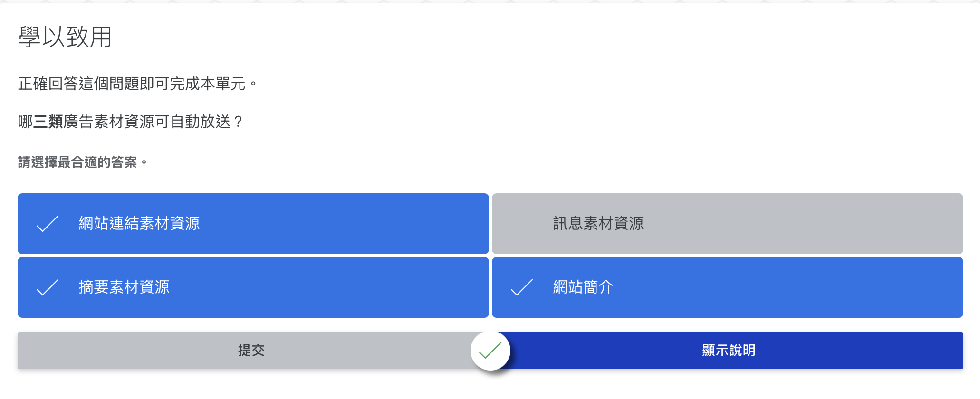The image size is (980, 399).
Task: Toggle the 網站簡介 answer option
Action: point(727,287)
